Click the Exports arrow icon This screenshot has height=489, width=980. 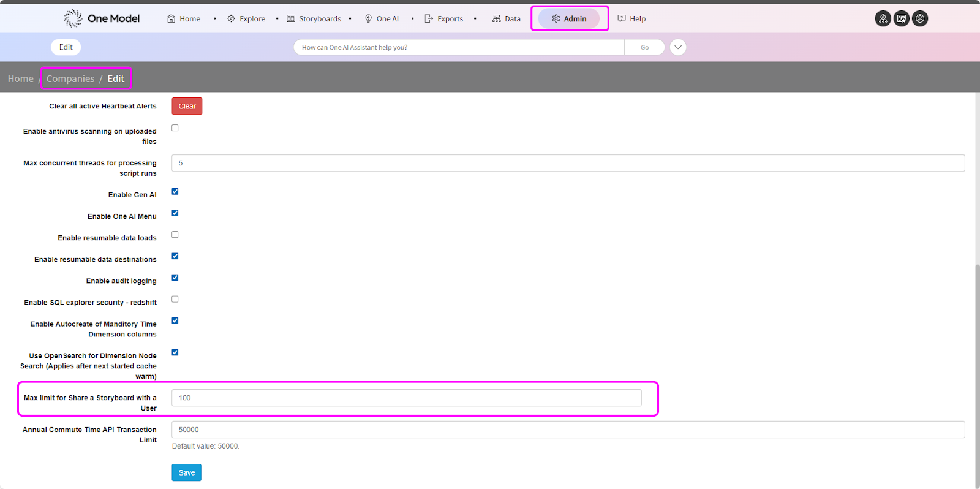pos(429,19)
